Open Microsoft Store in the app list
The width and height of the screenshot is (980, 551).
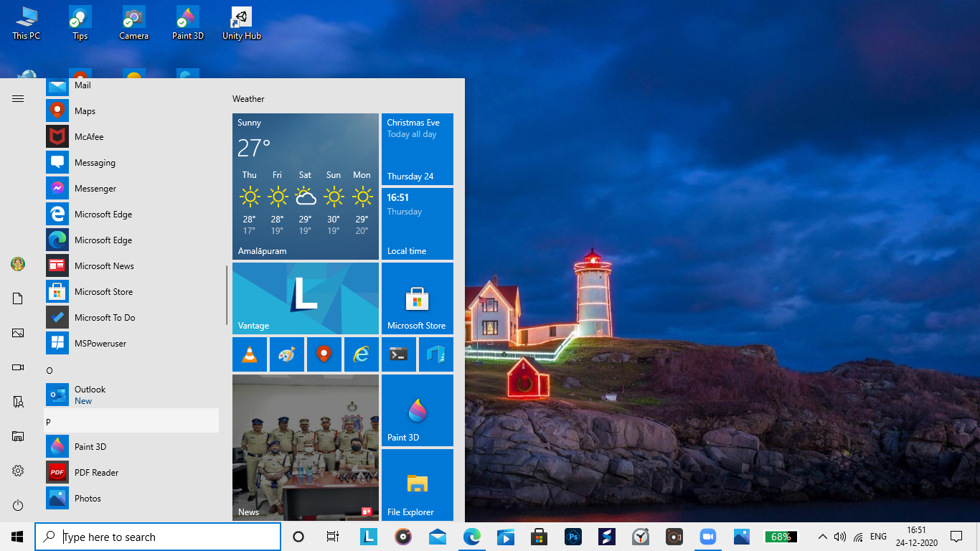click(132, 292)
